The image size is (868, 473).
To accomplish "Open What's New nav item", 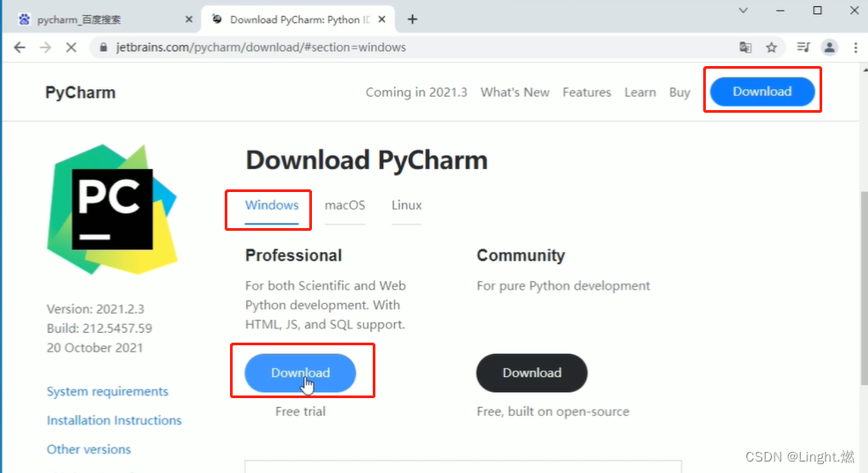I will [515, 92].
